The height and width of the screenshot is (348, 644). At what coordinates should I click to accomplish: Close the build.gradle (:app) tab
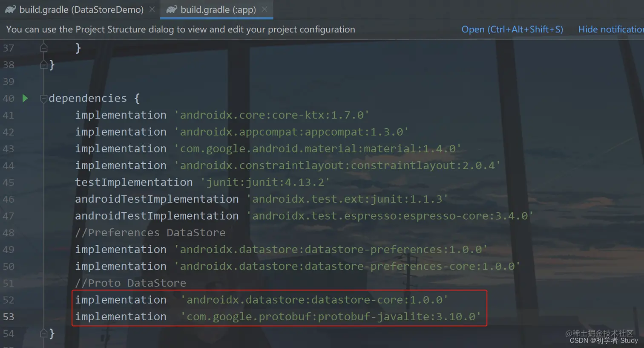264,9
